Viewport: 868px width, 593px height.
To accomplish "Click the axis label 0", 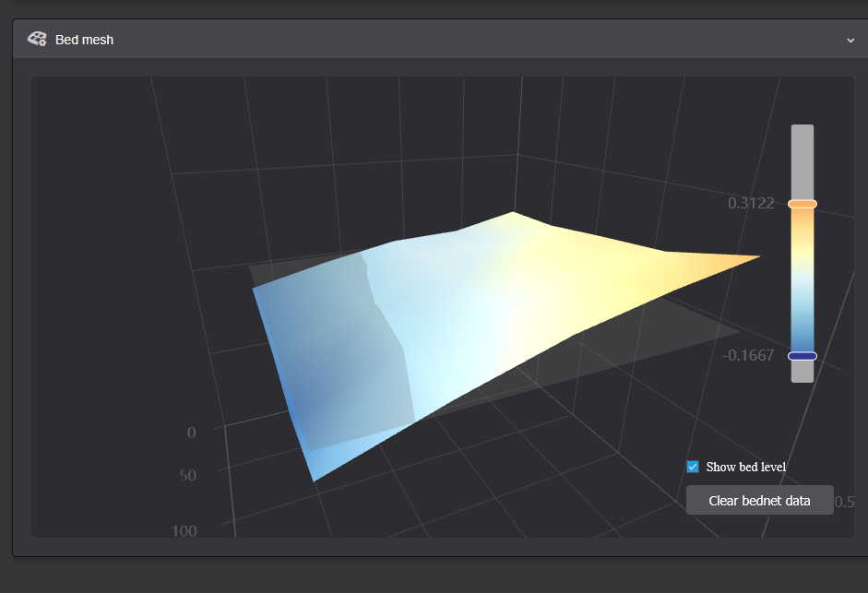I will coord(192,433).
